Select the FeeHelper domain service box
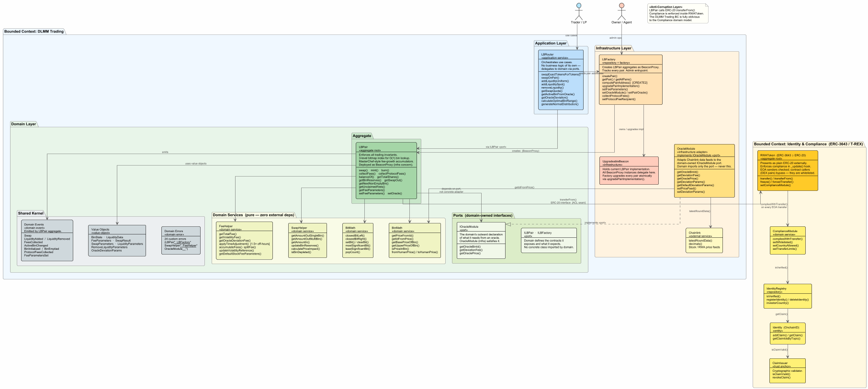868x389 pixels. 245,241
